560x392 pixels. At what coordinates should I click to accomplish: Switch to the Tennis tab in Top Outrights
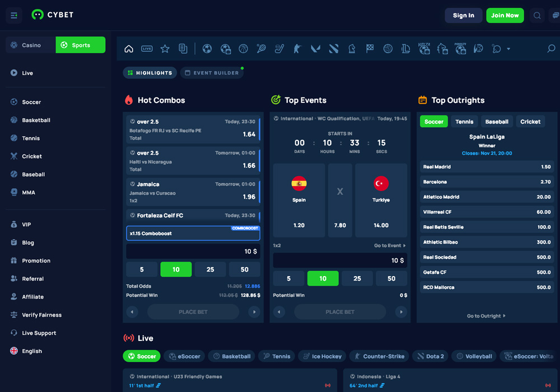click(464, 122)
